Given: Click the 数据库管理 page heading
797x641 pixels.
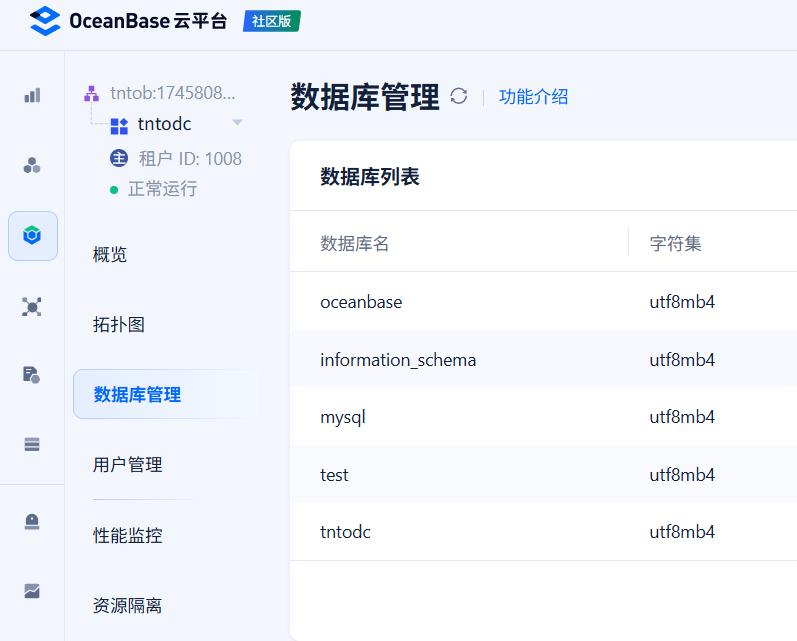Looking at the screenshot, I should tap(364, 97).
